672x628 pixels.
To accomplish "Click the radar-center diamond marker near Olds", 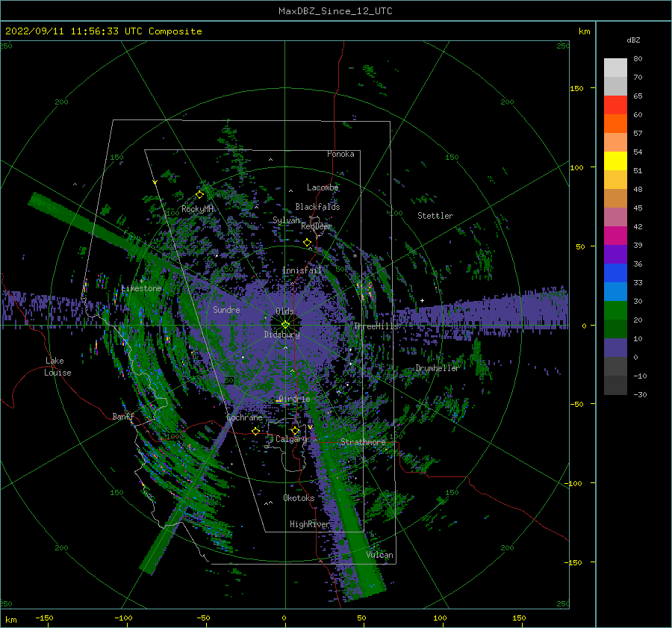I will (285, 325).
